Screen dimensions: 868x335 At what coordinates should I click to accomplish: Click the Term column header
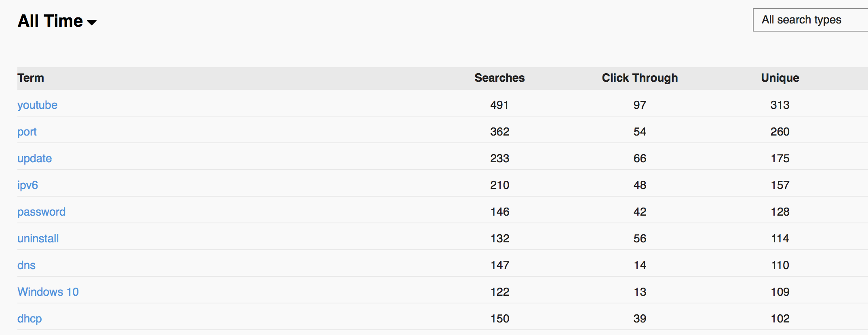pos(31,78)
